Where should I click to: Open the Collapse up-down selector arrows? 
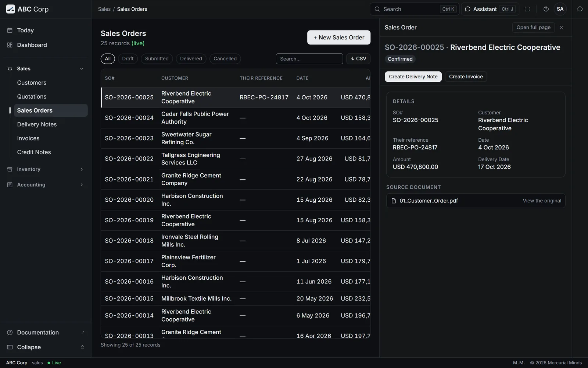point(82,347)
